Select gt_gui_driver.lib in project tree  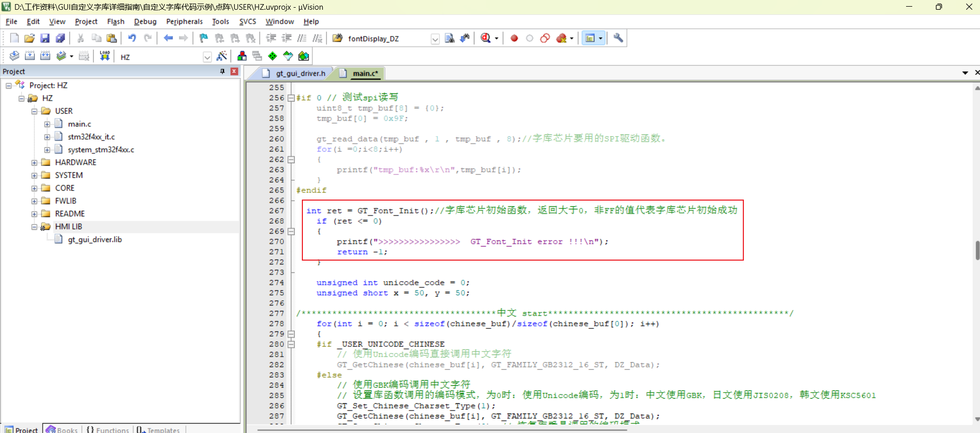click(95, 240)
